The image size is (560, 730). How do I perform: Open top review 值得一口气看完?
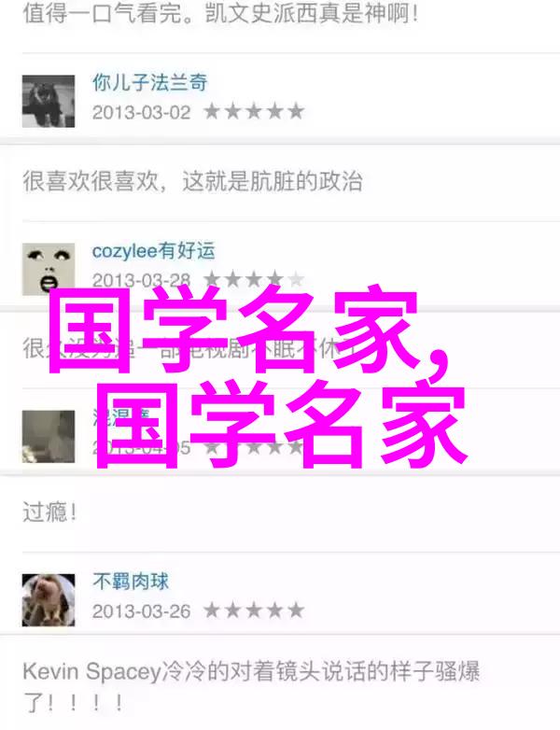[x=220, y=13]
